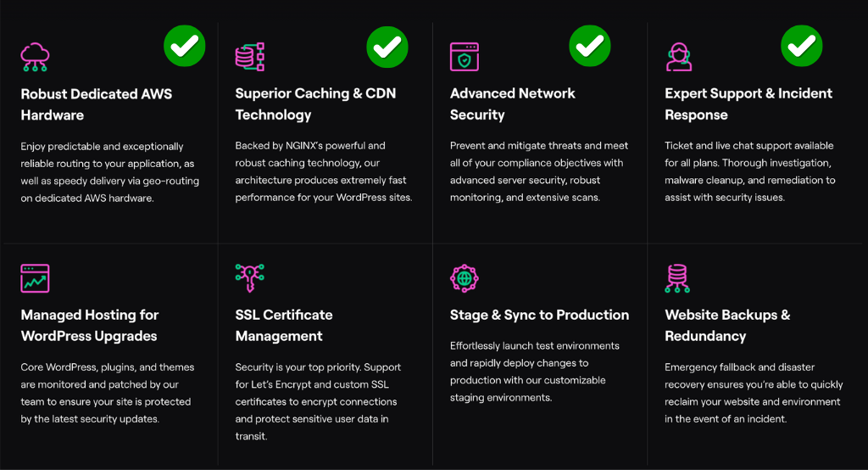
Task: Click the shield browser security icon
Action: pyautogui.click(x=465, y=57)
